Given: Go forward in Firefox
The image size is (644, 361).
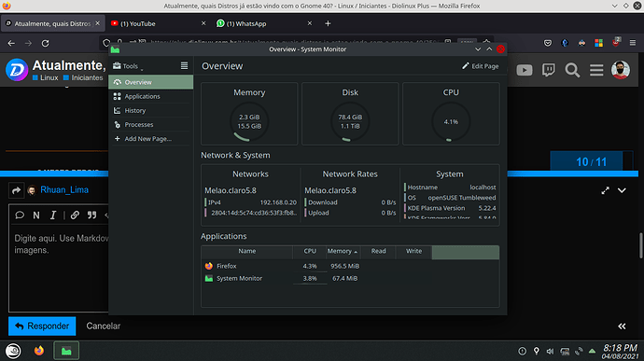Looking at the screenshot, I should (x=28, y=43).
